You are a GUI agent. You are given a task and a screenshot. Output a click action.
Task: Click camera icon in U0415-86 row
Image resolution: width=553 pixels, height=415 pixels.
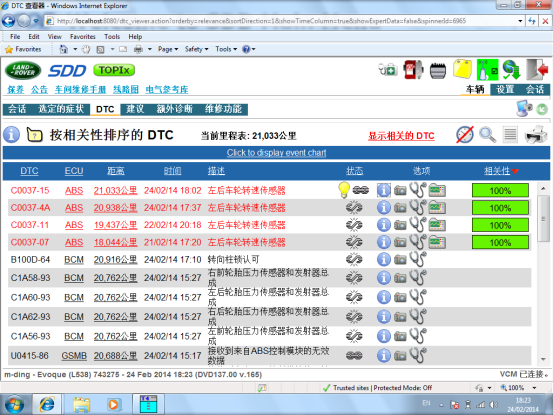coord(400,356)
